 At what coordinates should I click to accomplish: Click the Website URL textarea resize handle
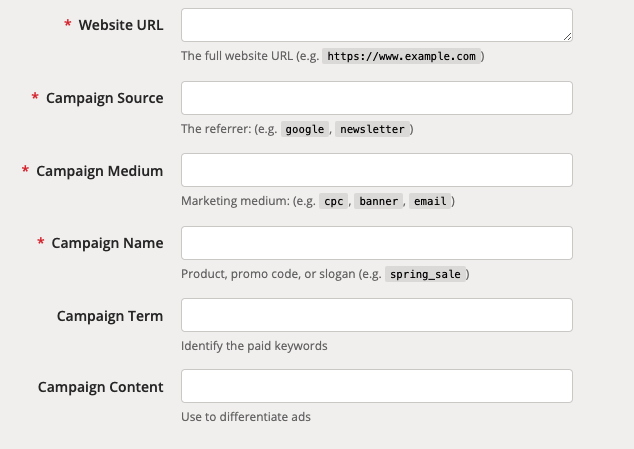[568, 37]
